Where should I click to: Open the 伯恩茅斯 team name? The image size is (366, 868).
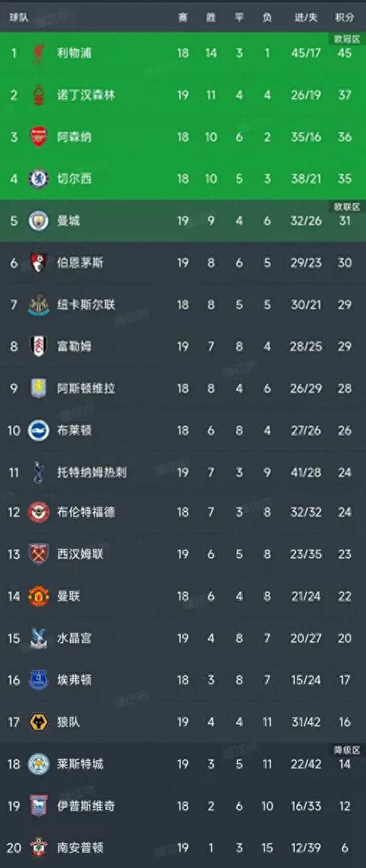point(80,263)
